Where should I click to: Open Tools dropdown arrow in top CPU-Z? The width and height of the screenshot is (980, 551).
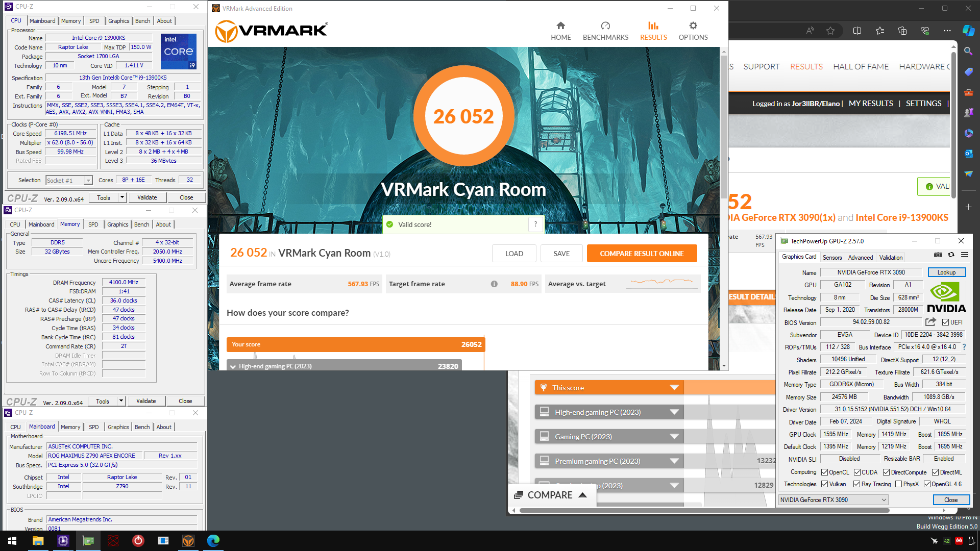(122, 197)
